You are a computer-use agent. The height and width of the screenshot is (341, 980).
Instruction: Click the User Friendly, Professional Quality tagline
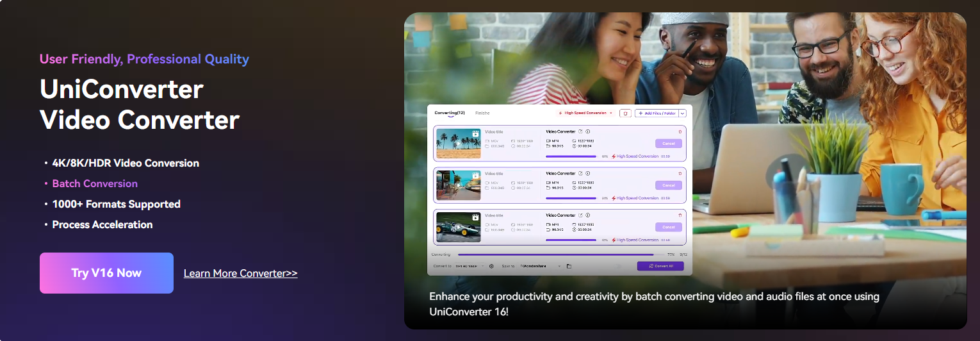point(144,59)
